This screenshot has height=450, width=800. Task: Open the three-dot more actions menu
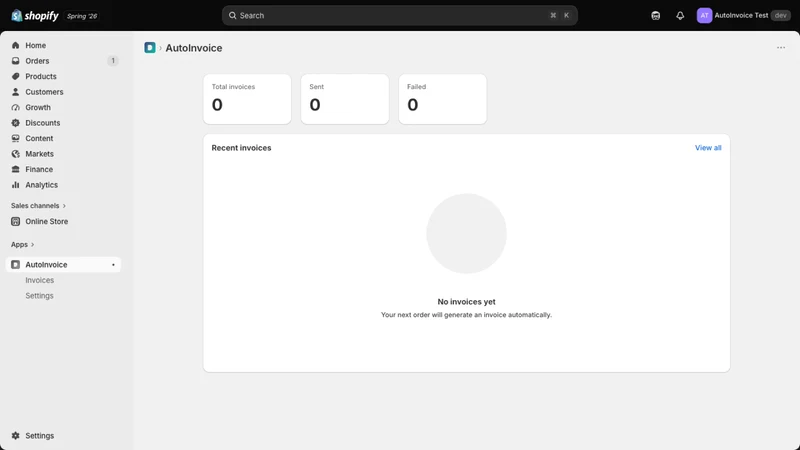click(781, 47)
